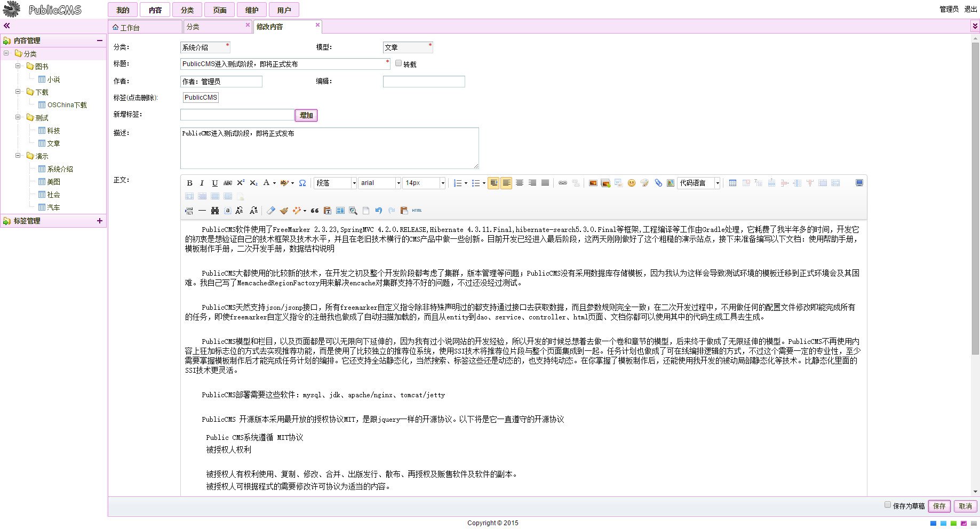The image size is (980, 530).
Task: Collapse the left sidebar
Action: pyautogui.click(x=7, y=26)
